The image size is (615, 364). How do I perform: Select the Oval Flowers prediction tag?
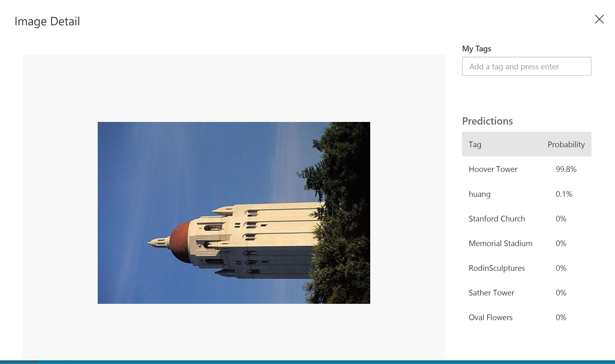[x=490, y=317]
